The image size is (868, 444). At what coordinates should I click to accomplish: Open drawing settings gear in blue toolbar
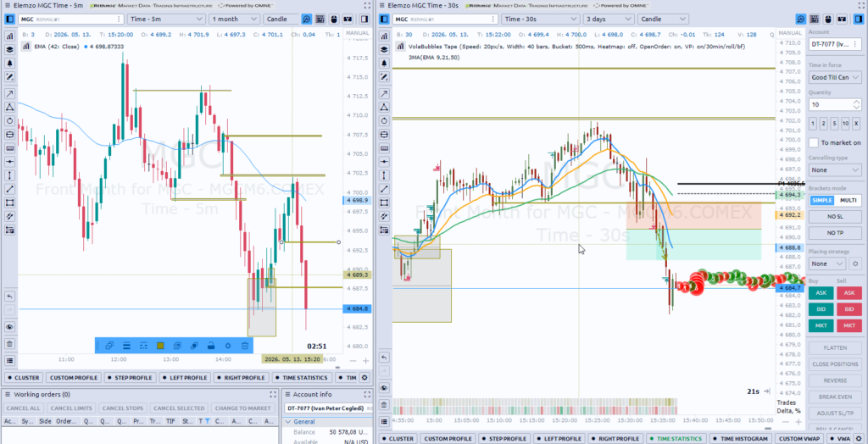(x=227, y=346)
